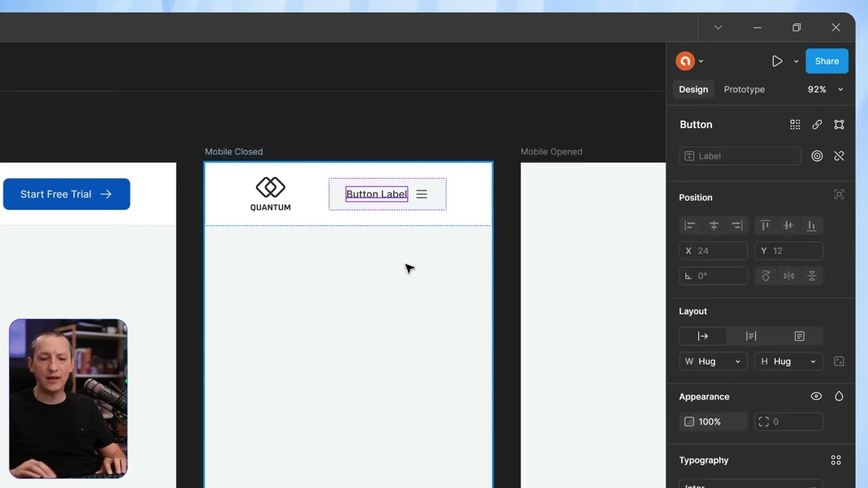
Task: Open the 92% zoom dropdown
Action: point(825,89)
